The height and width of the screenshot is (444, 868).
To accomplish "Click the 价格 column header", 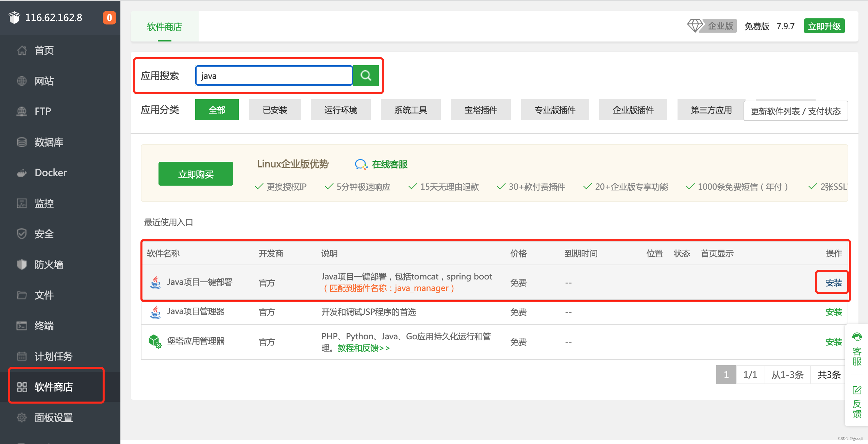I will (x=518, y=253).
